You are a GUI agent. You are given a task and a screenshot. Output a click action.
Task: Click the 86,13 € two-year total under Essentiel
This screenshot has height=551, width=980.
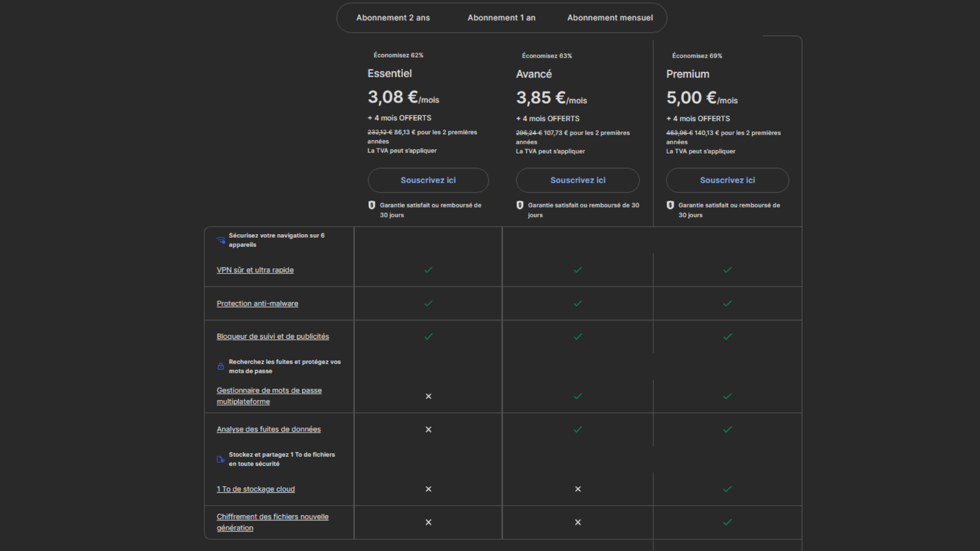click(x=404, y=132)
